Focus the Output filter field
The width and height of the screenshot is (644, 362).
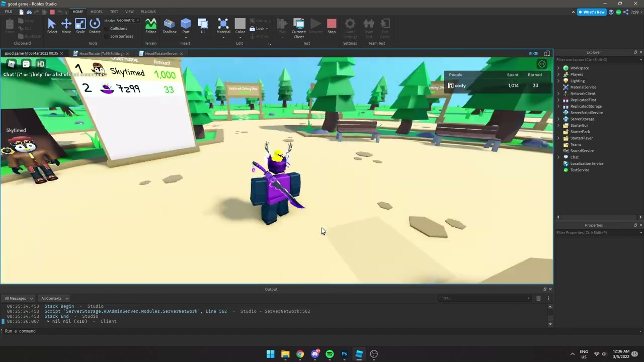coord(484,298)
